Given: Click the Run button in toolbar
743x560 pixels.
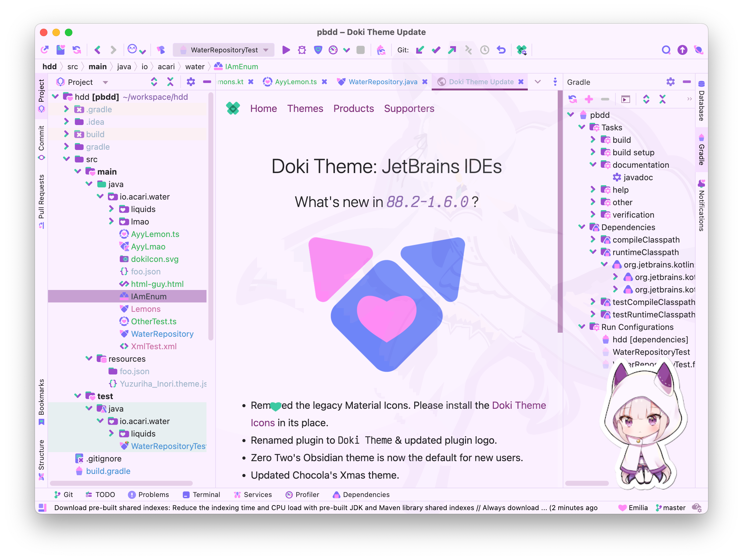Looking at the screenshot, I should pyautogui.click(x=286, y=50).
